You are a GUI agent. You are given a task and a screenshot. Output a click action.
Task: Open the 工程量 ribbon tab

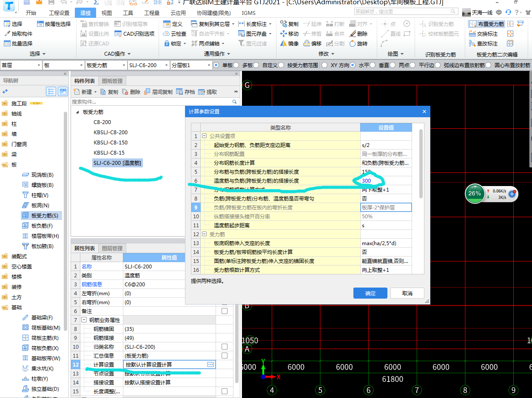152,13
